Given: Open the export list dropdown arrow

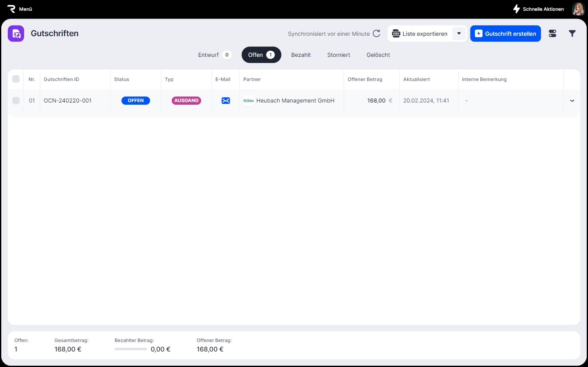Looking at the screenshot, I should point(459,34).
